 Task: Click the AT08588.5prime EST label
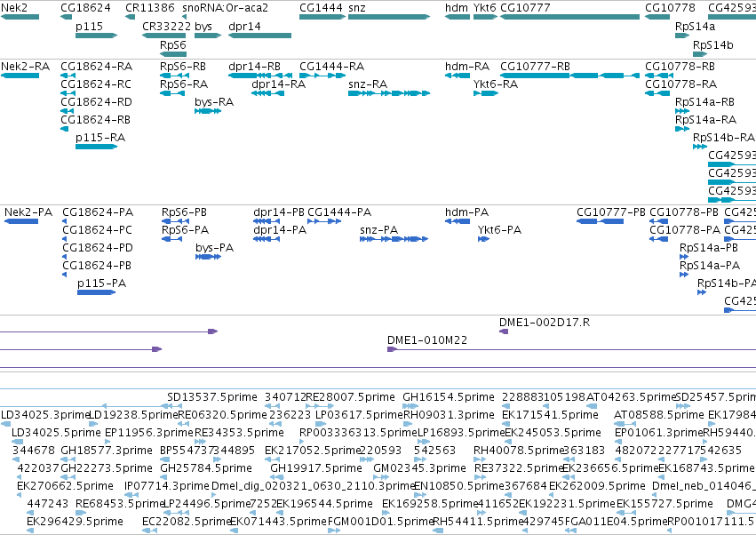click(x=659, y=415)
